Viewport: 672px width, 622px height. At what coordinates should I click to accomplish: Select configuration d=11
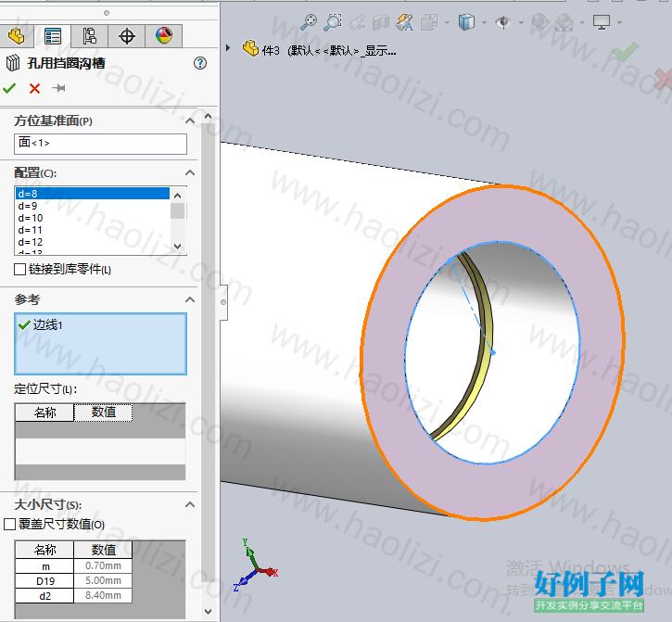tap(93, 230)
